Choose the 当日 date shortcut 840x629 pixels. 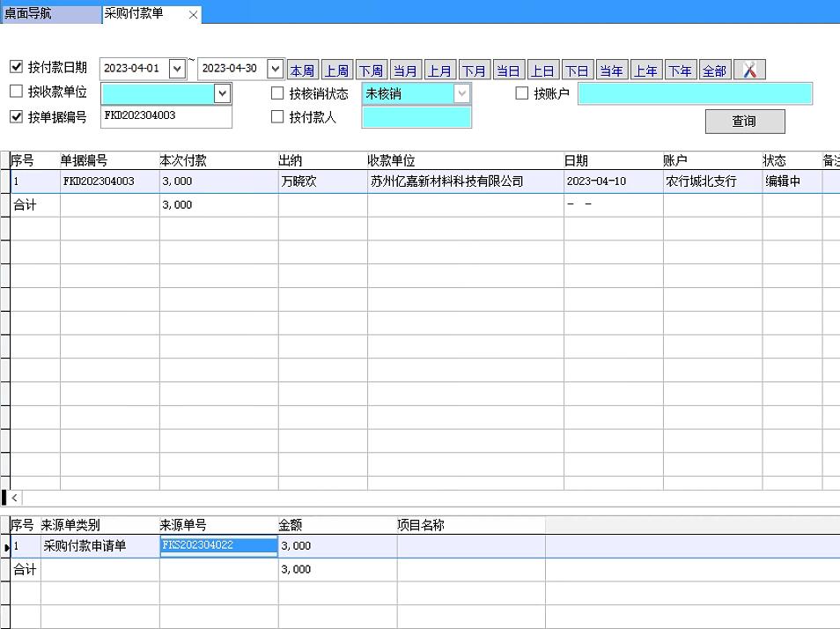(508, 70)
